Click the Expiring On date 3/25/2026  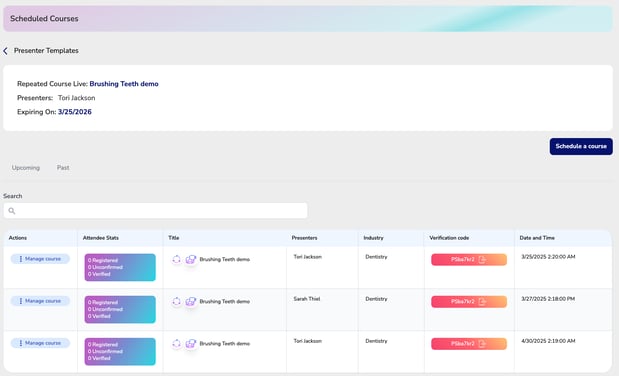(75, 112)
